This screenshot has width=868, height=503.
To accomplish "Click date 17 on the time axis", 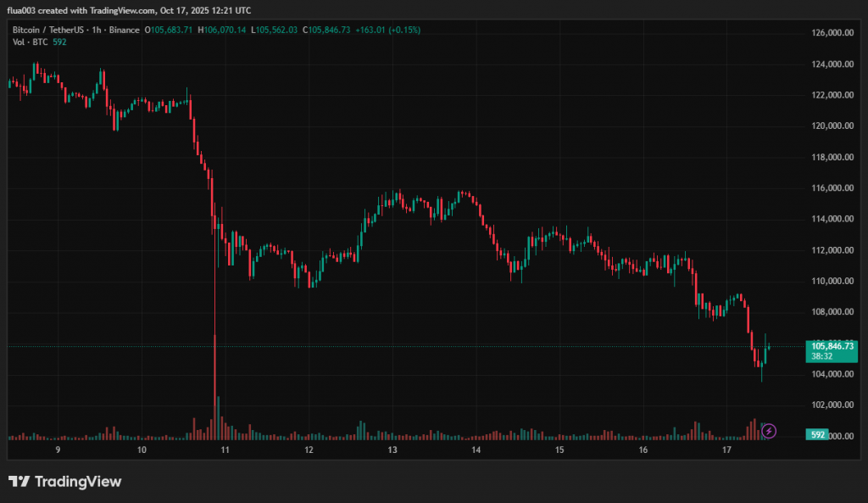I will pyautogui.click(x=726, y=450).
